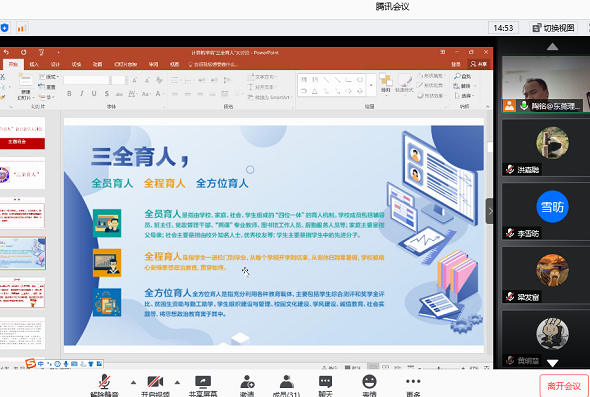
Task: Click the Switch View button
Action: coord(553,28)
